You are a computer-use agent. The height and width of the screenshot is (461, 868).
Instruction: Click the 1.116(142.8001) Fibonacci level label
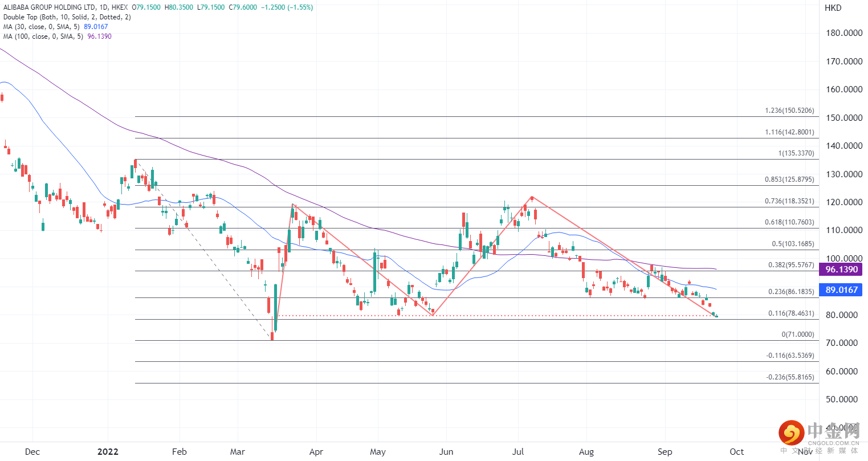789,132
